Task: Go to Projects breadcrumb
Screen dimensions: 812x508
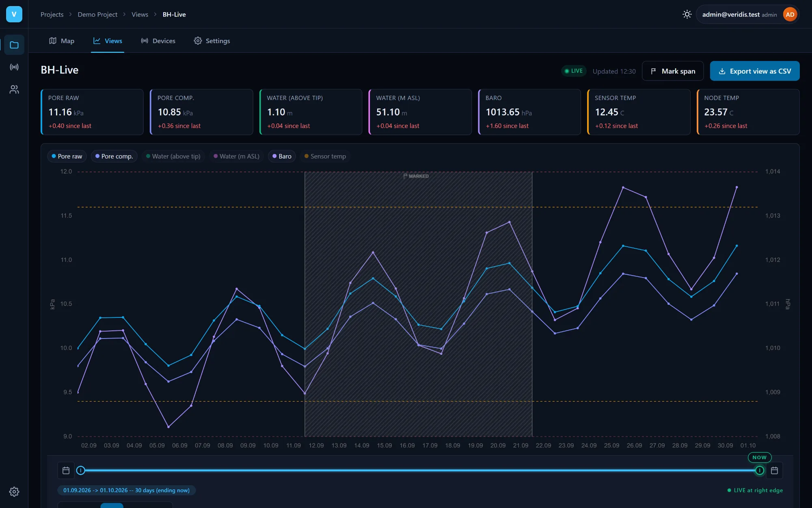Action: pos(52,14)
